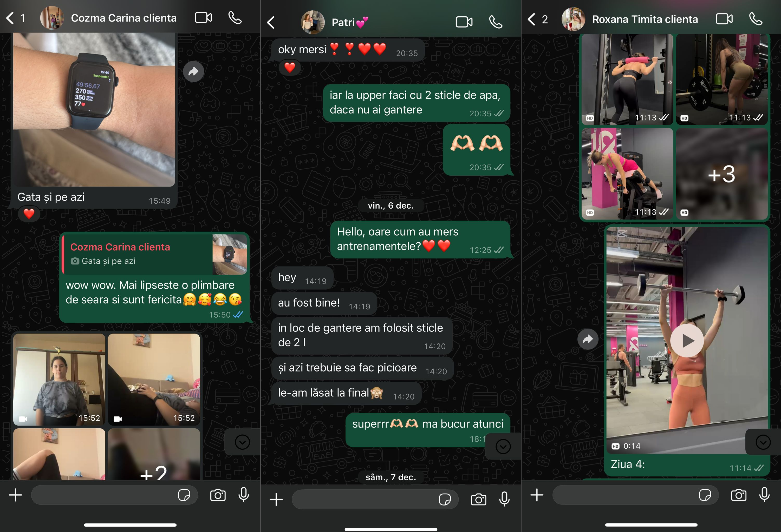Image resolution: width=781 pixels, height=532 pixels.
Task: Forward the smartwatch photo in Cozma chat
Action: 194,71
